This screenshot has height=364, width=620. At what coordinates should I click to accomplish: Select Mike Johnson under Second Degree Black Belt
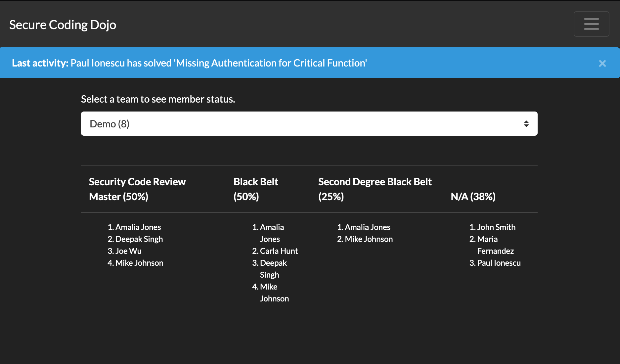[x=369, y=239]
